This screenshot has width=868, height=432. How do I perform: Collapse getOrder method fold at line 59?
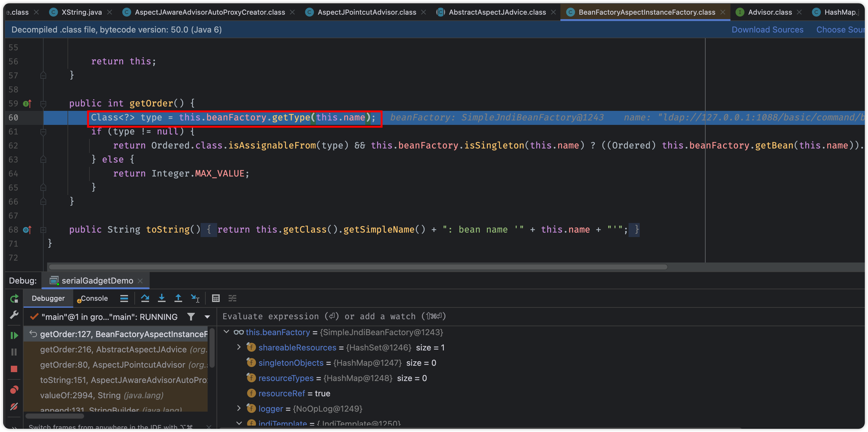click(x=43, y=104)
